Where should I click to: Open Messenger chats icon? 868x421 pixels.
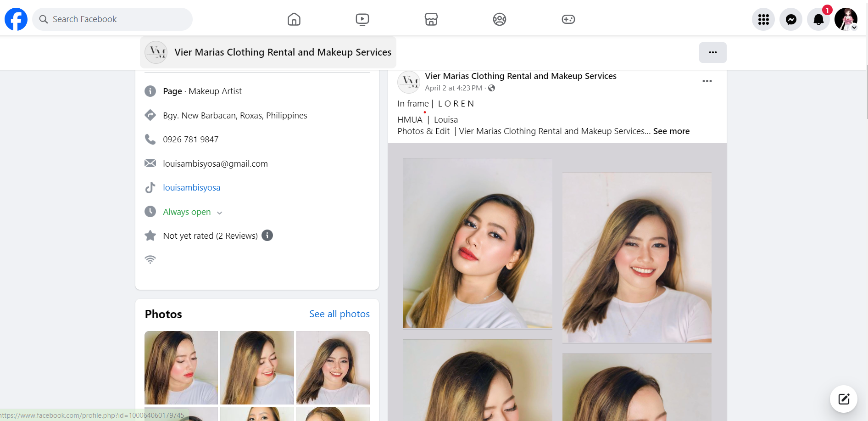tap(791, 19)
